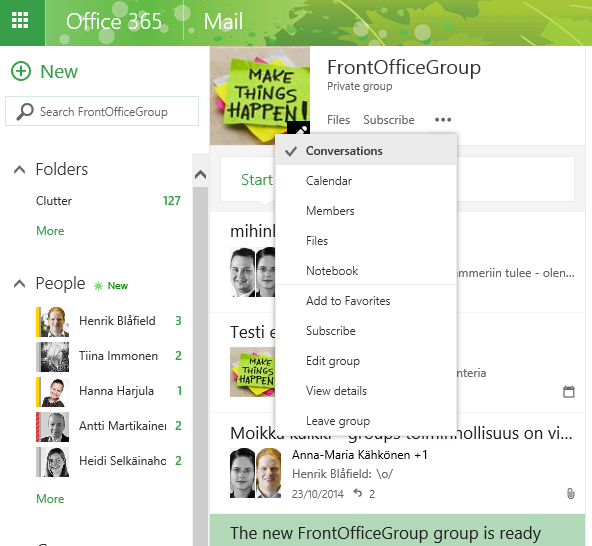Select Edit group from the menu
The width and height of the screenshot is (592, 546).
coord(366,361)
